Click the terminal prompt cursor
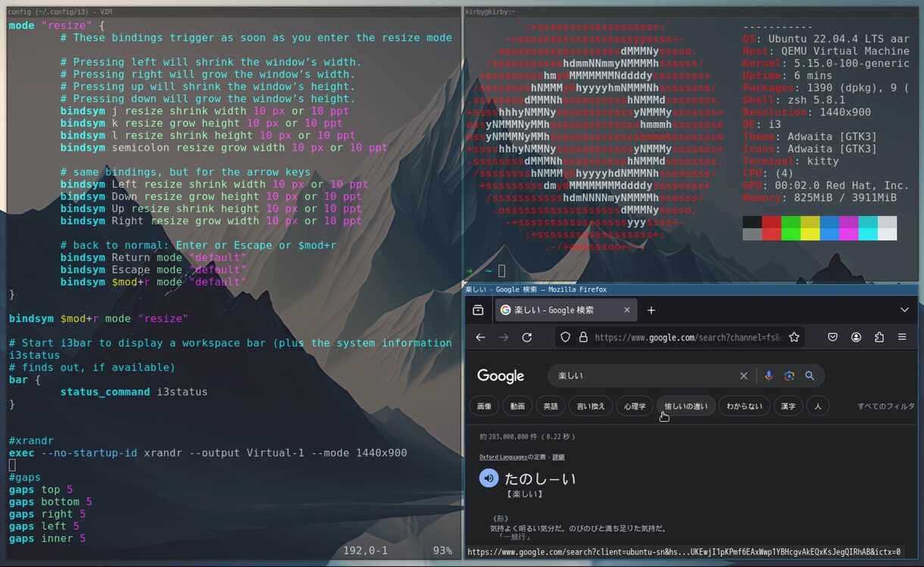The width and height of the screenshot is (924, 567). coord(501,271)
